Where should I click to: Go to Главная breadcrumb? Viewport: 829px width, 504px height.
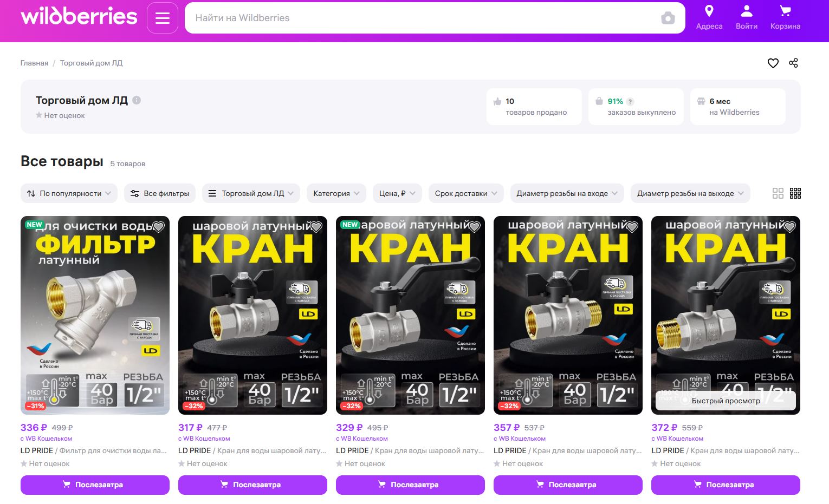[x=34, y=63]
